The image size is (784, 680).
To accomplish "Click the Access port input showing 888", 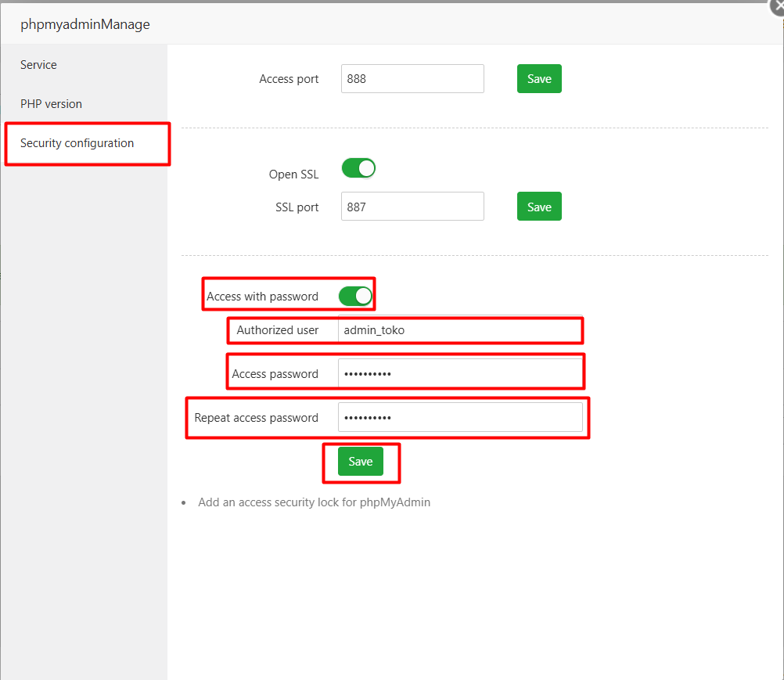I will (x=412, y=78).
